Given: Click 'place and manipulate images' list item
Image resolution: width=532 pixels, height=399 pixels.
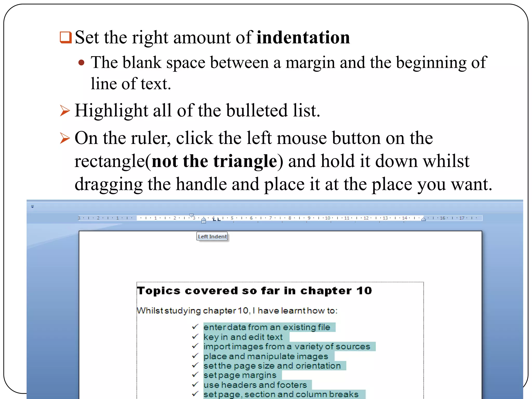Looking at the screenshot, I should (266, 356).
